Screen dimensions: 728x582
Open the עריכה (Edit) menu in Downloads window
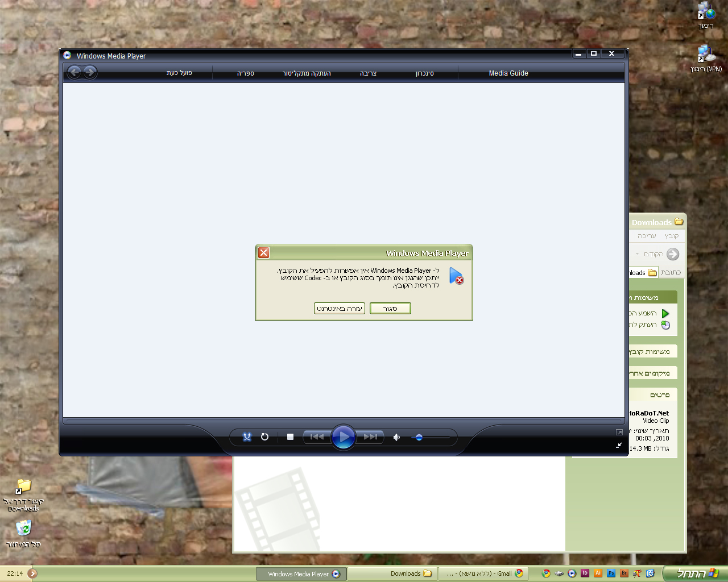tap(647, 236)
